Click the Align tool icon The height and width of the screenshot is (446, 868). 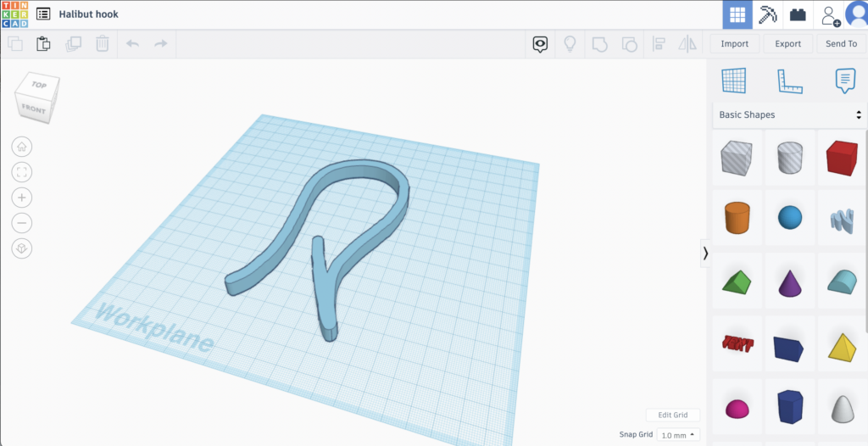(659, 44)
